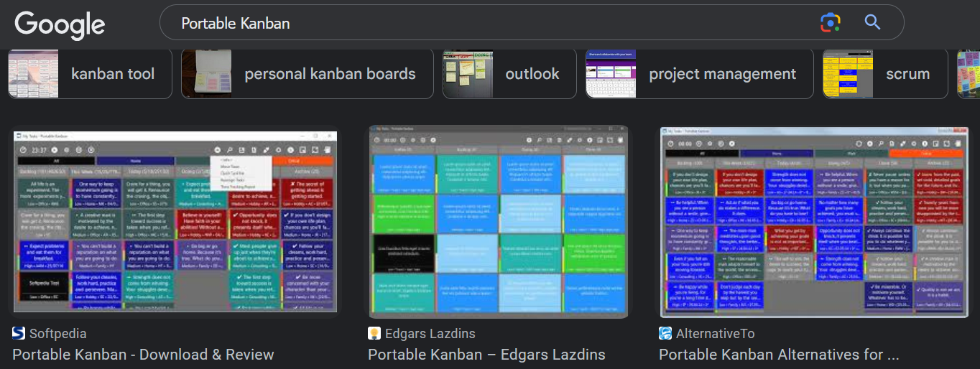Click the magnifier search button

click(x=872, y=23)
